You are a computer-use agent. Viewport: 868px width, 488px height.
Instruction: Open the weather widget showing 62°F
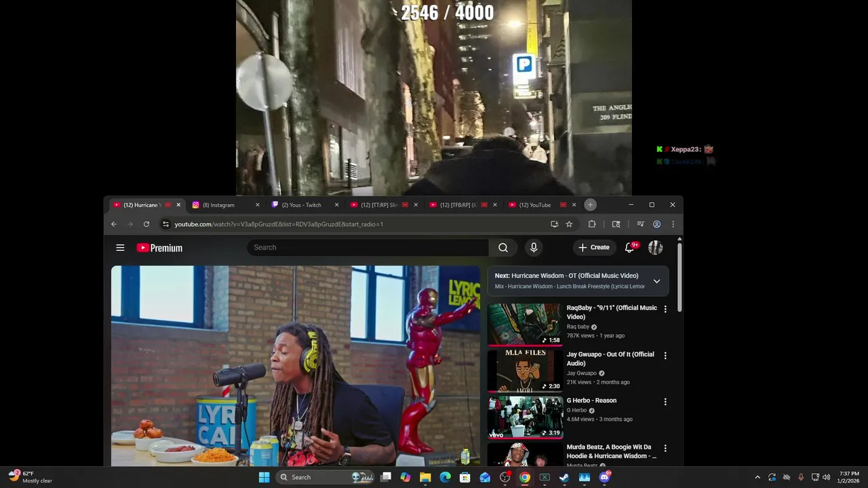(31, 477)
